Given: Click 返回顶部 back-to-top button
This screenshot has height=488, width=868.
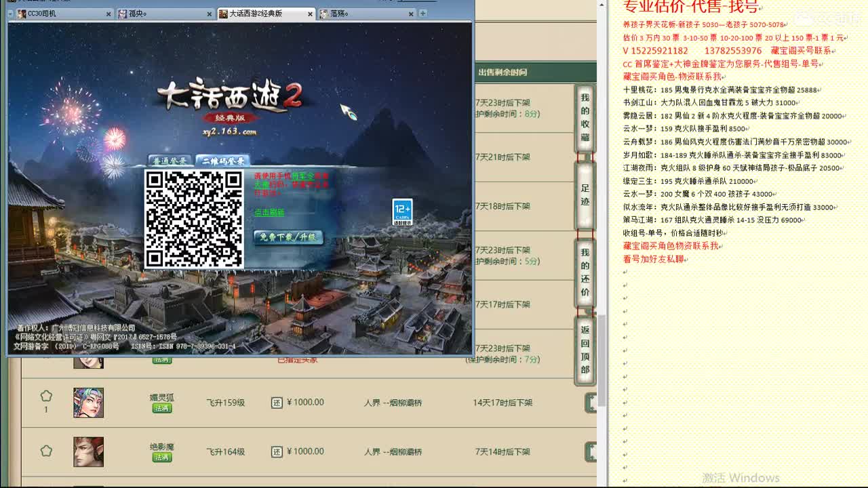Looking at the screenshot, I should point(585,350).
